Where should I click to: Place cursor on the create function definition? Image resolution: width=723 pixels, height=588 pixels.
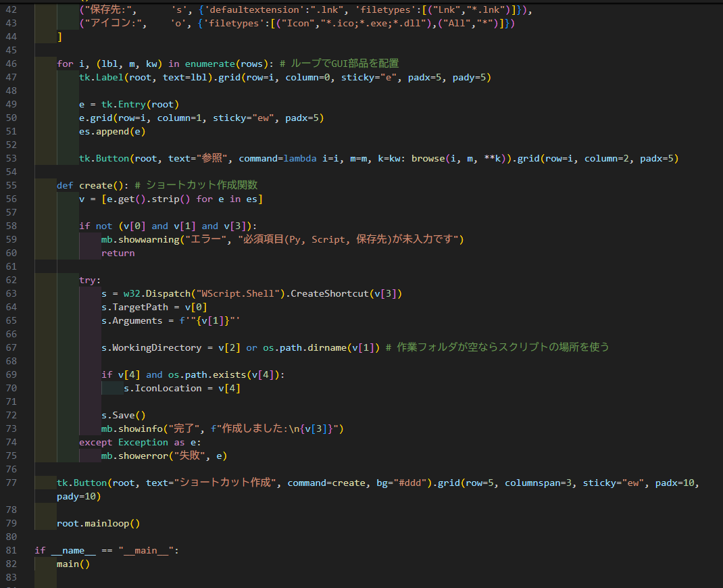point(97,185)
